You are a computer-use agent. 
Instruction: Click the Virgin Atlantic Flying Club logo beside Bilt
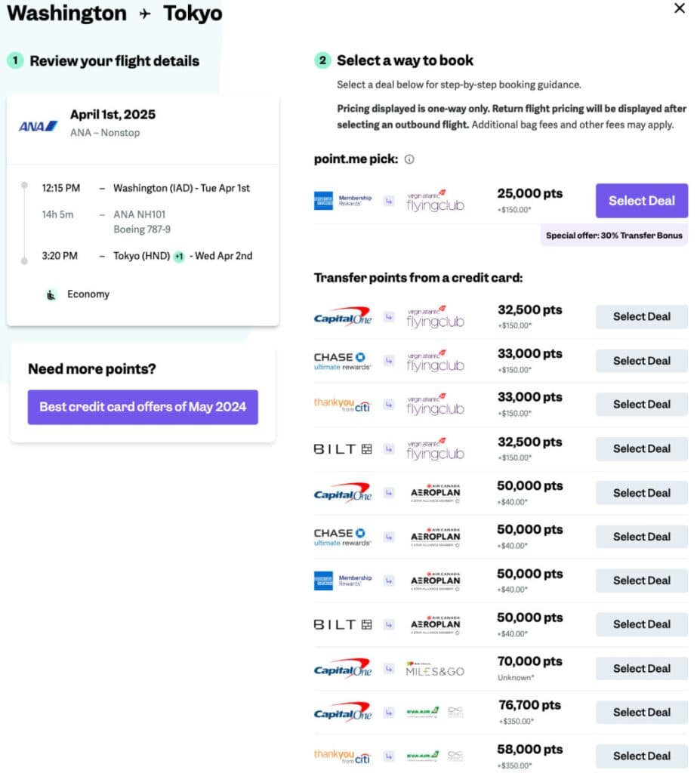pyautogui.click(x=435, y=448)
